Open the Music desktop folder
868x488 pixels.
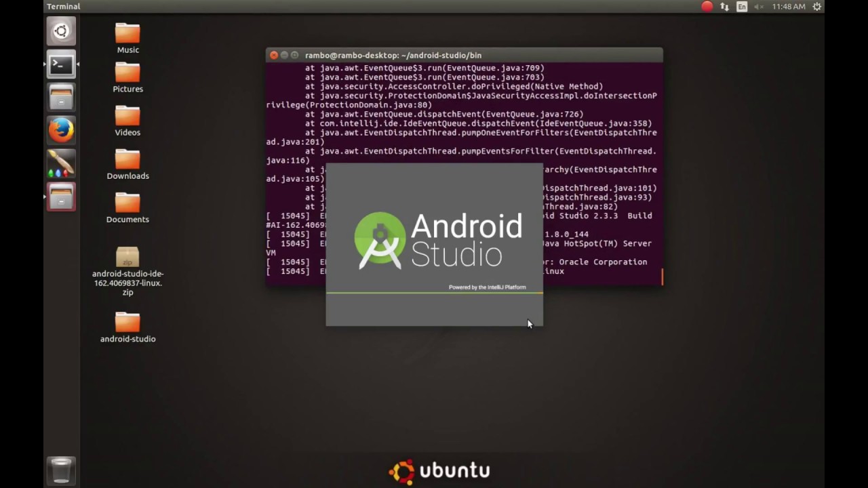[x=127, y=39]
